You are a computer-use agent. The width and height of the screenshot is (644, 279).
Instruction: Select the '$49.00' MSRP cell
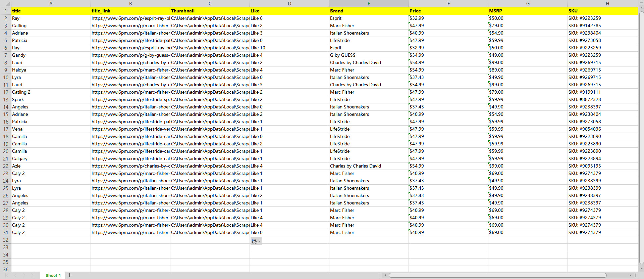coord(528,55)
